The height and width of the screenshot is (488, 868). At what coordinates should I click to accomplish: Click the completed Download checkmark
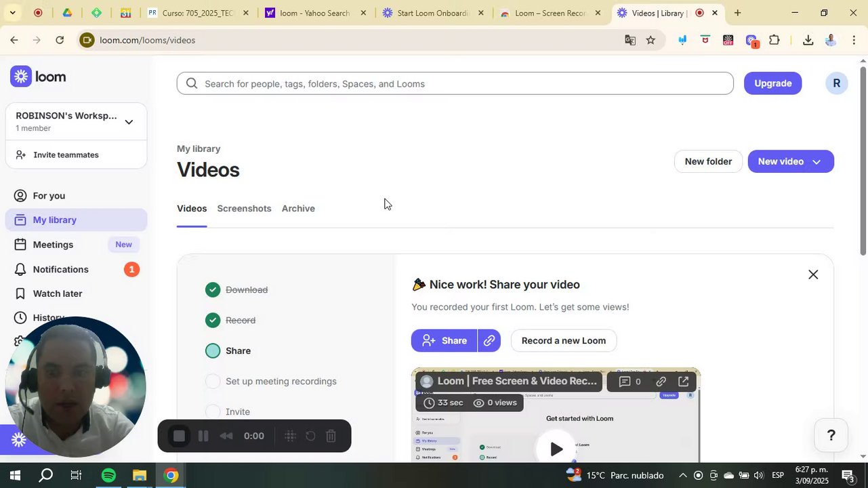213,290
